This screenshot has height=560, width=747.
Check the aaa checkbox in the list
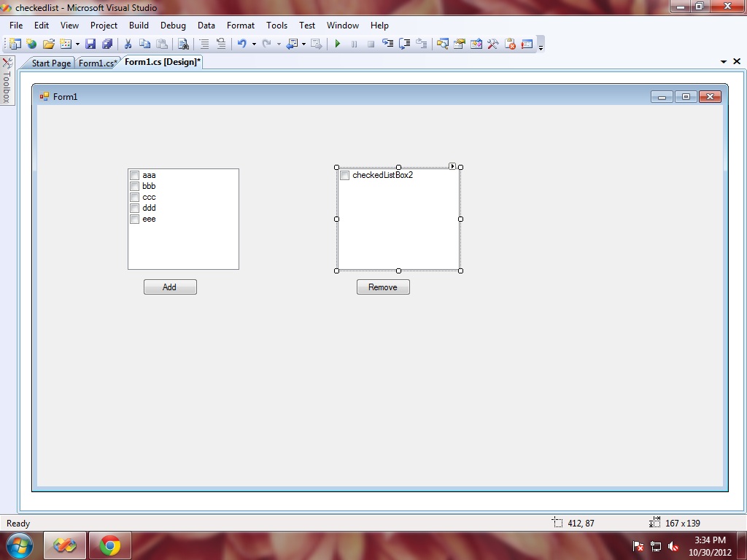pos(134,175)
